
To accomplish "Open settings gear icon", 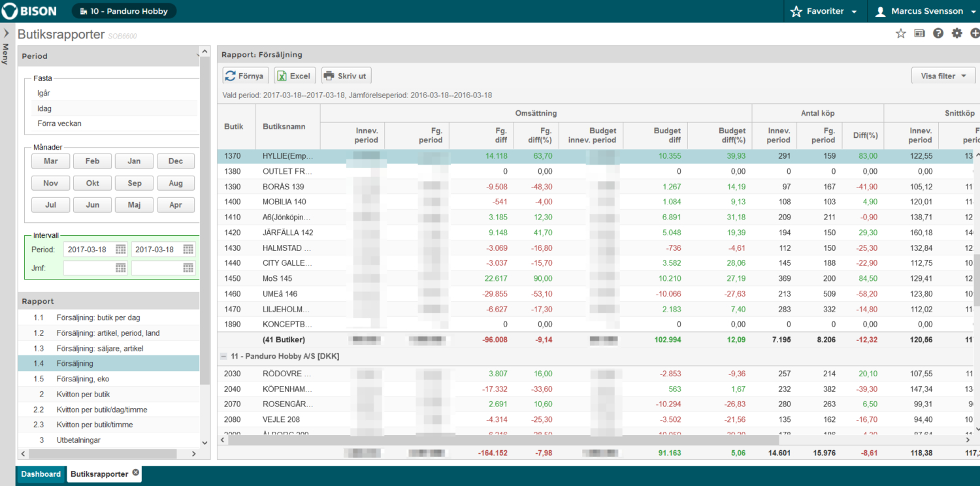I will (x=957, y=33).
